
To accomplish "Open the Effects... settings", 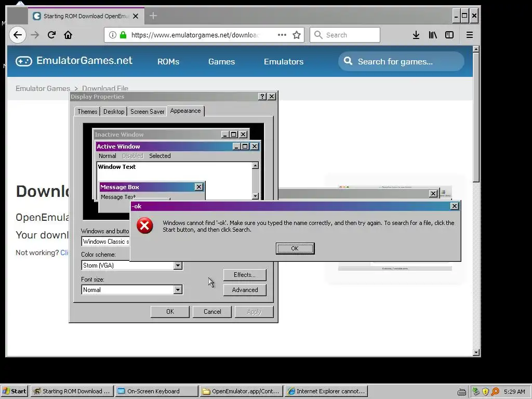I will [245, 275].
